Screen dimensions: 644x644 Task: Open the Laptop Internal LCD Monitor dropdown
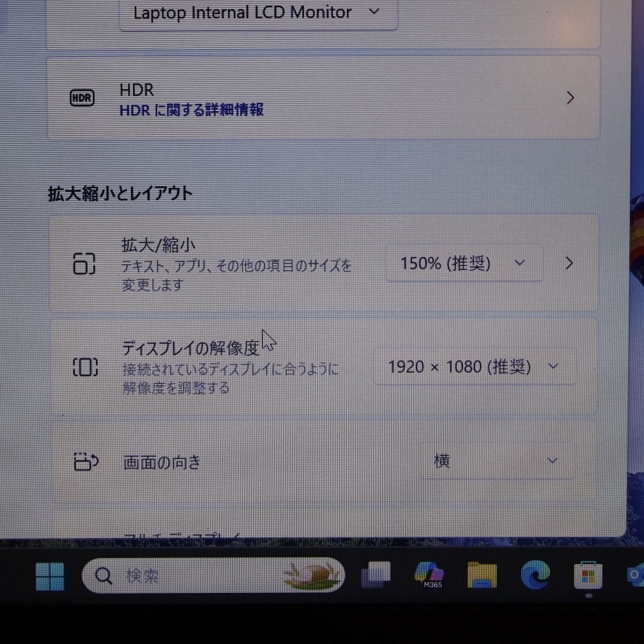[258, 13]
